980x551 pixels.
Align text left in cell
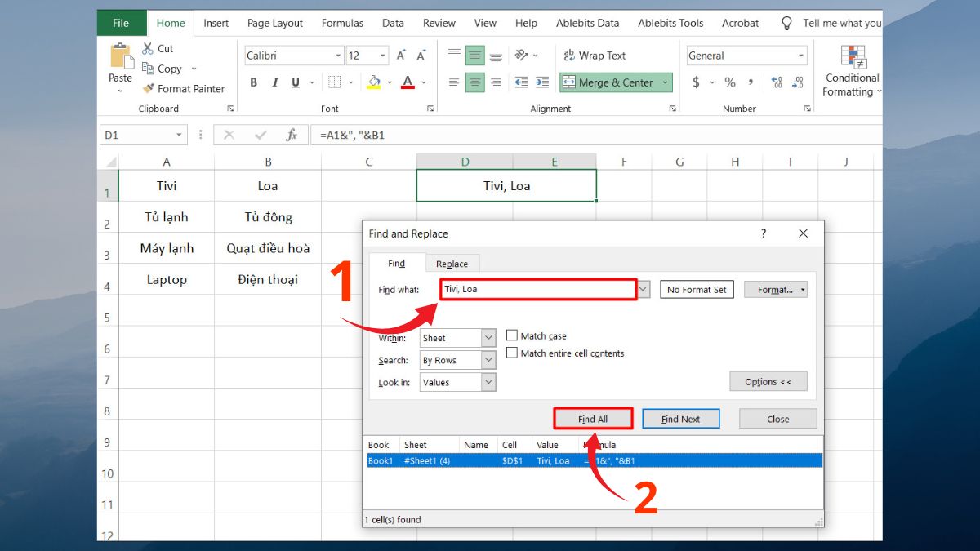point(454,82)
